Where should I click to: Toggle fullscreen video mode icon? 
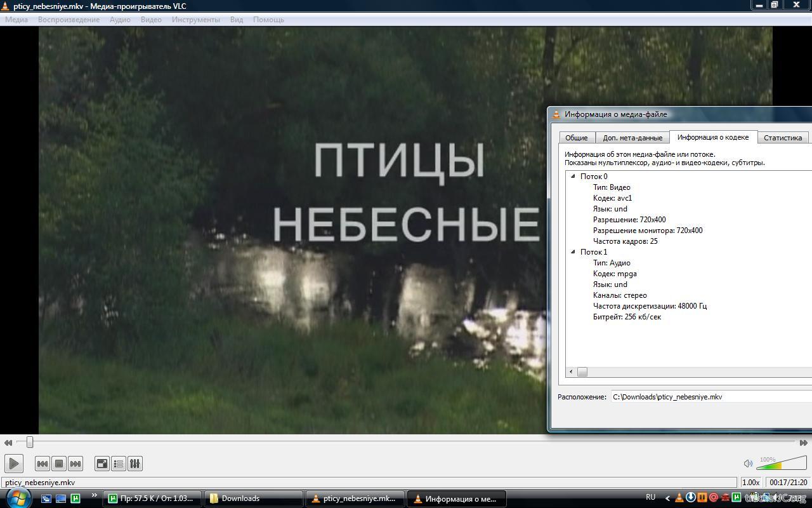tap(102, 464)
